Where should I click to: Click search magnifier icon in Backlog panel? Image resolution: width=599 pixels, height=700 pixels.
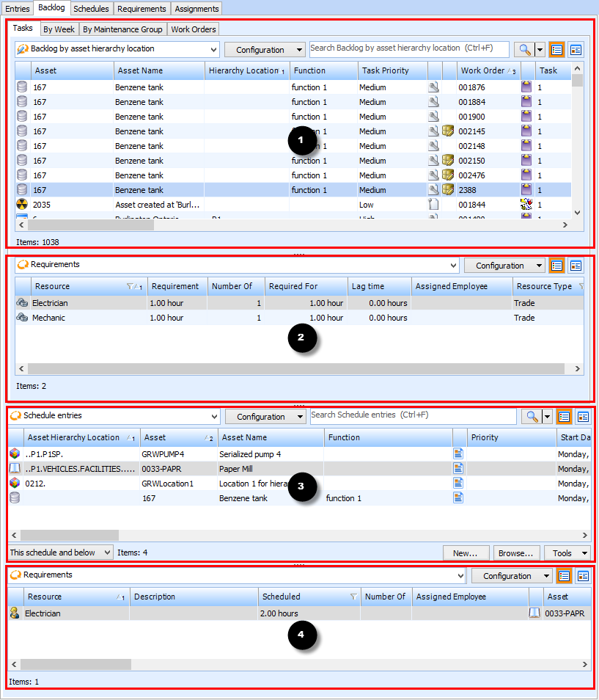coord(523,50)
